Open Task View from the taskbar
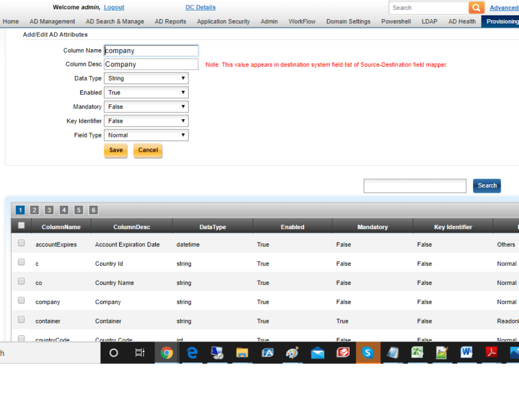Screen dimensions: 519x420 pos(139,352)
